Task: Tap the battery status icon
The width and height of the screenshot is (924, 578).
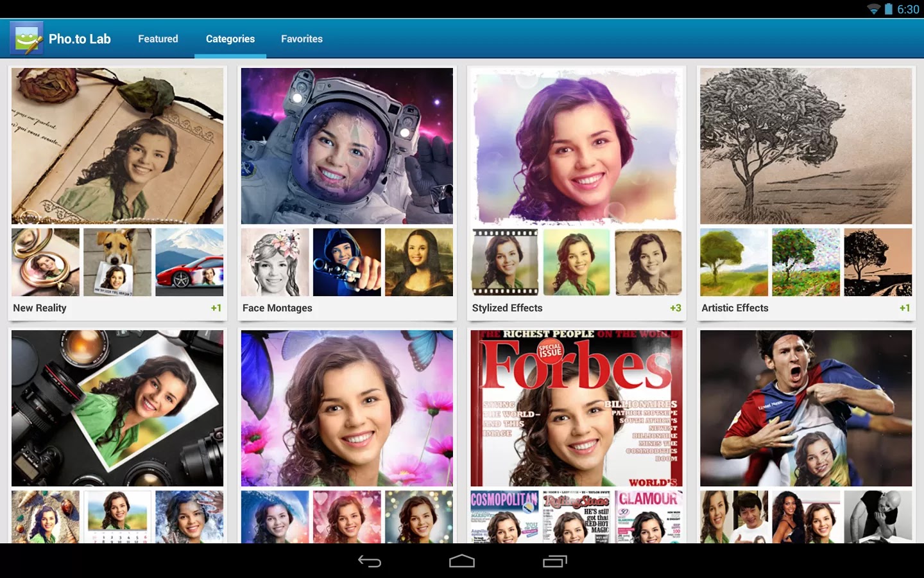Action: point(889,9)
